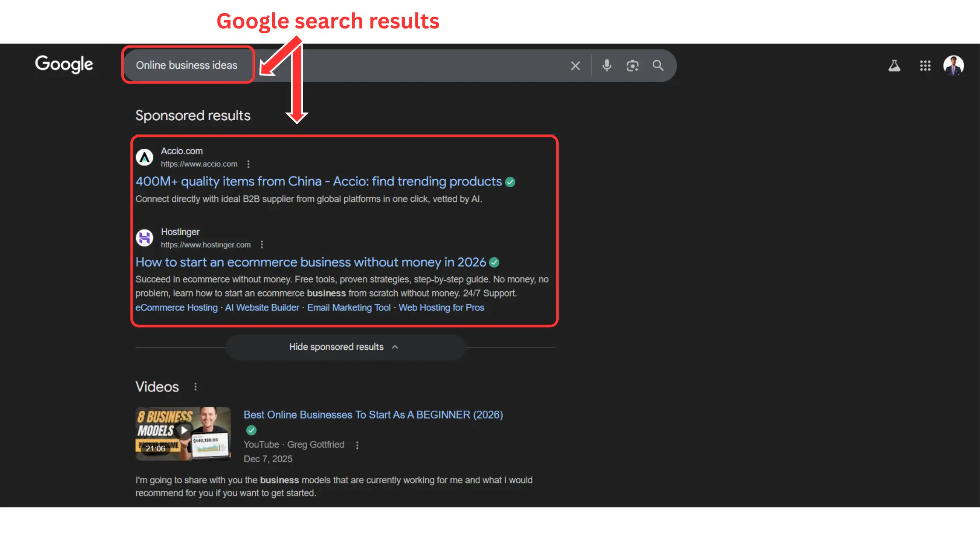
Task: Open Hostinger ecommerce business without money link
Action: click(311, 262)
